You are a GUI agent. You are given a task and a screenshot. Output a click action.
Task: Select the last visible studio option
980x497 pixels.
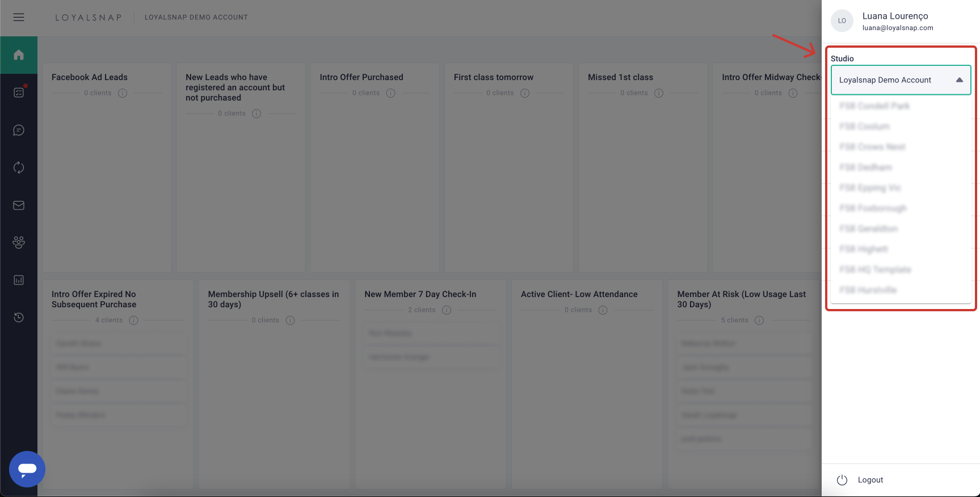[868, 290]
